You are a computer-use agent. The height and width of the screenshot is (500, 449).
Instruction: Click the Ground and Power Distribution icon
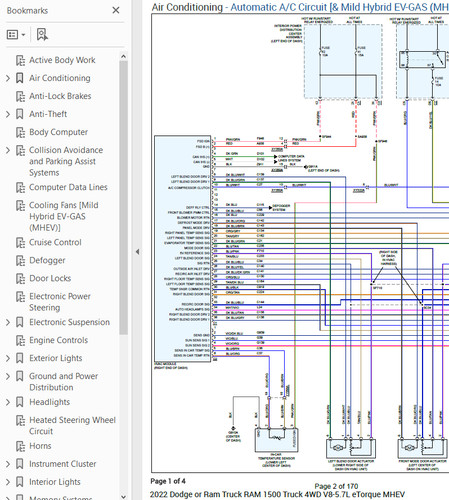point(20,376)
